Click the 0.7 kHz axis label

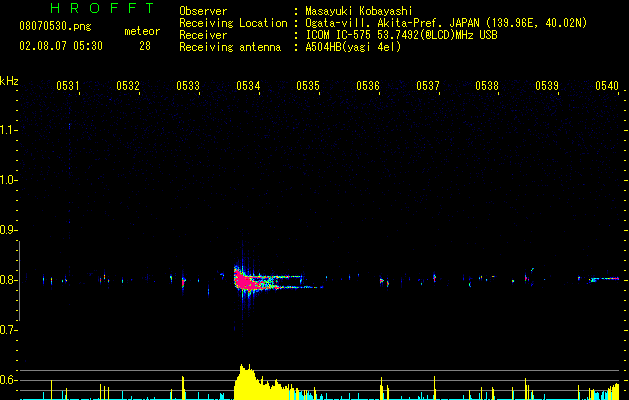[7, 330]
